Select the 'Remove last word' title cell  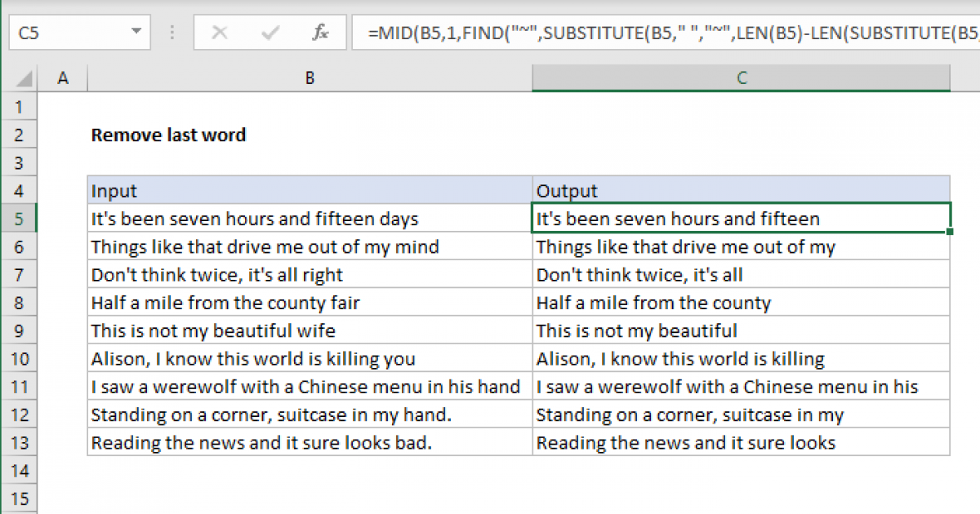tap(168, 135)
